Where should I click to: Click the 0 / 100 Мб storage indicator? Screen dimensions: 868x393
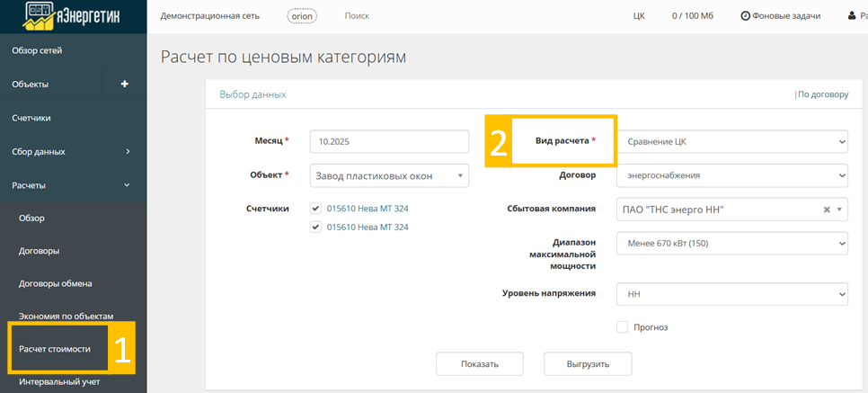[x=693, y=16]
